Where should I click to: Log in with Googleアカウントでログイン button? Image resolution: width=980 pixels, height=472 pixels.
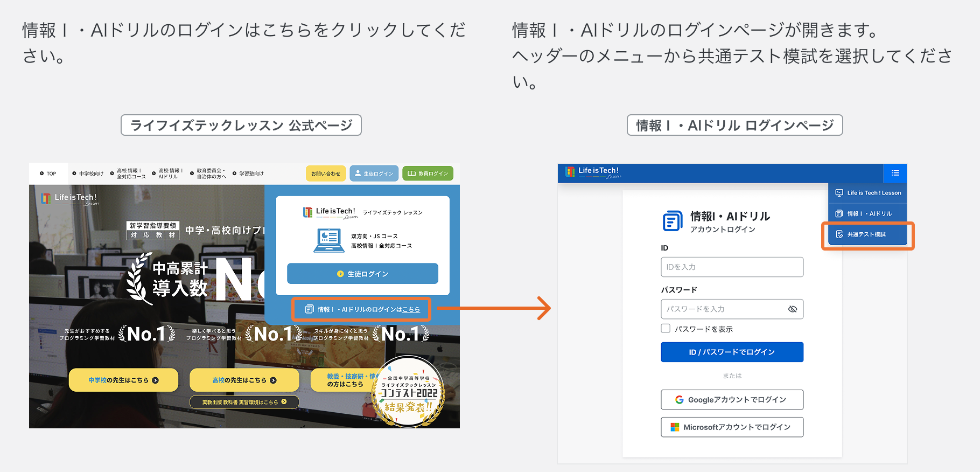click(x=732, y=400)
